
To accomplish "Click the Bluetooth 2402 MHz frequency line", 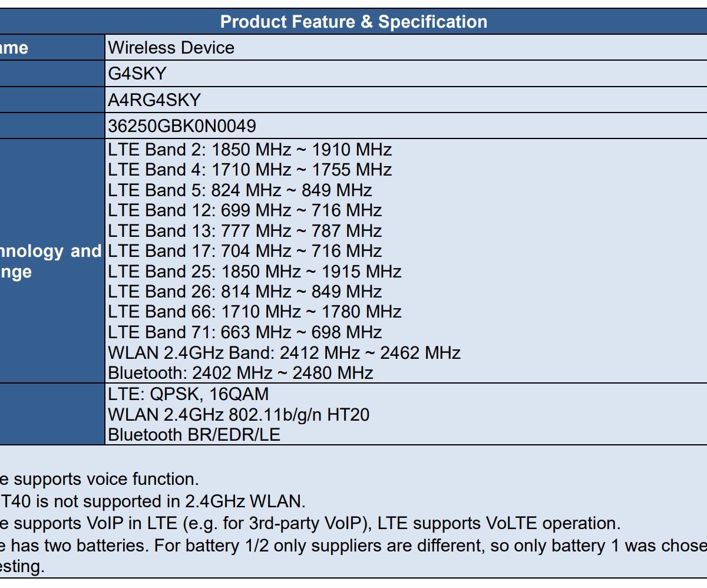I will (240, 373).
